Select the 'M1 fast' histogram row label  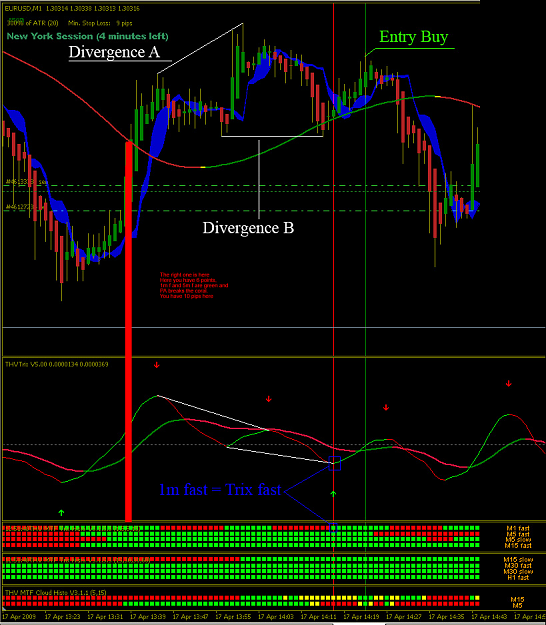tap(518, 529)
